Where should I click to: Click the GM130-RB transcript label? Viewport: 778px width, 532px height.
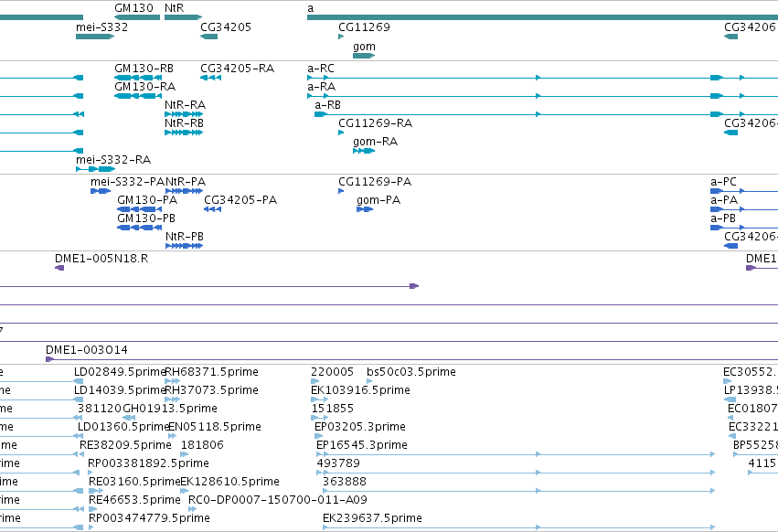[x=144, y=69]
